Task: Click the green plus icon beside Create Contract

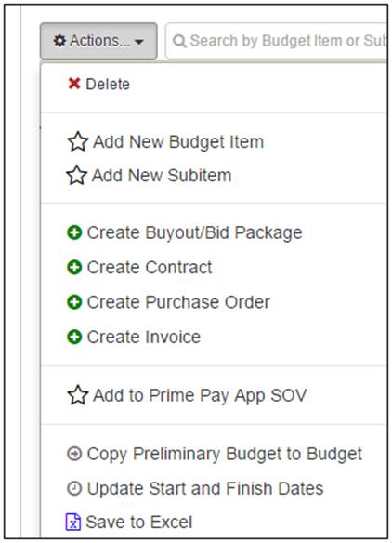Action: (74, 268)
